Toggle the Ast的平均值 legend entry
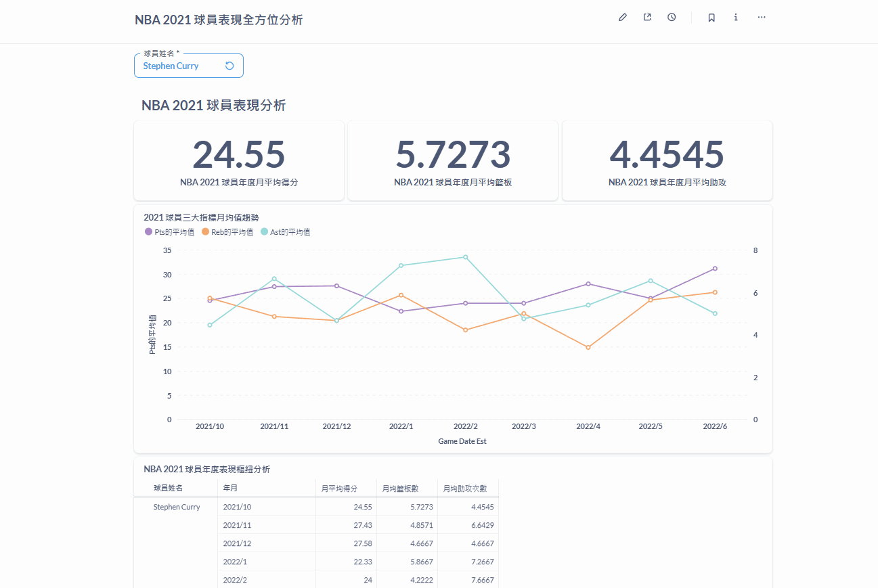Viewport: 878px width, 588px height. [285, 232]
